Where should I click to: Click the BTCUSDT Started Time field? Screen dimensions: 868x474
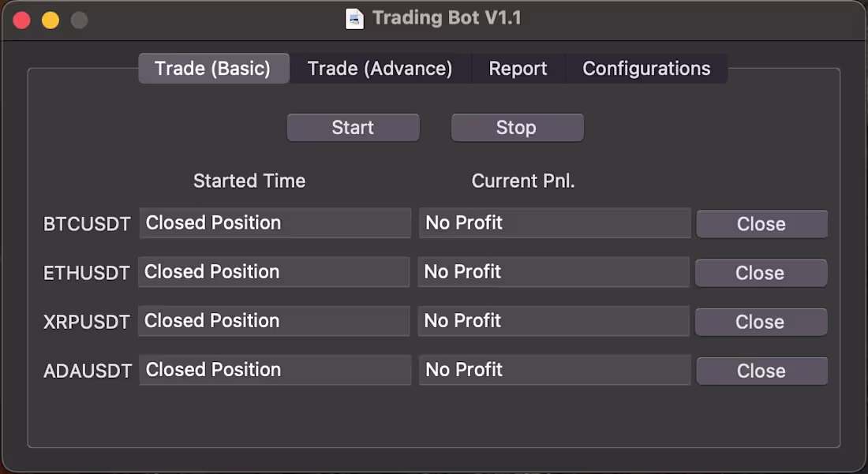(x=275, y=223)
